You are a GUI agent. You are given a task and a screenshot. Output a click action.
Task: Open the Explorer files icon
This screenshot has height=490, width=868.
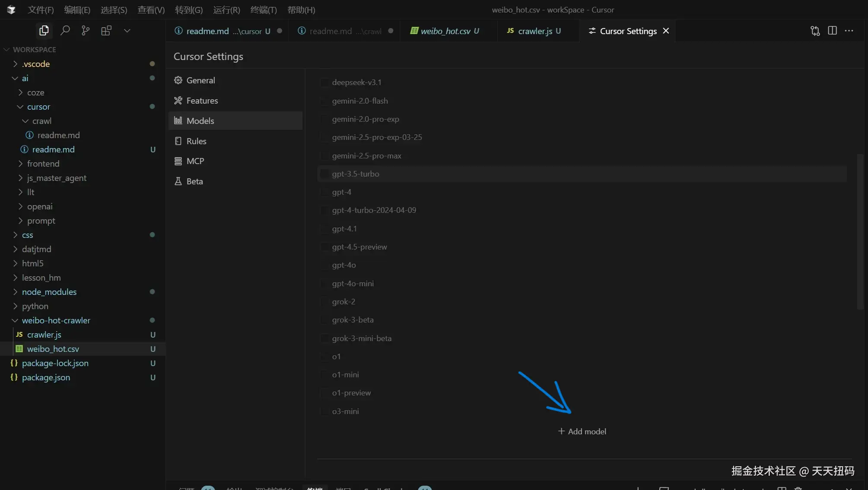[x=44, y=31]
